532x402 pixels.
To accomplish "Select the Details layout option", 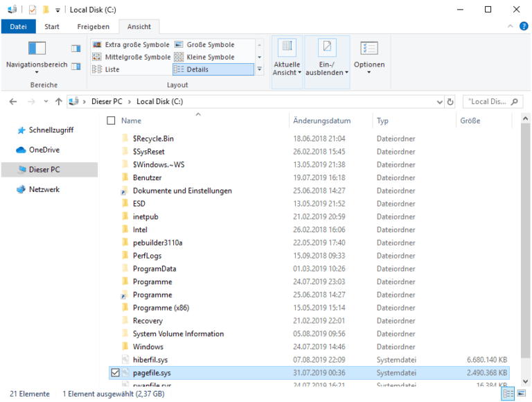I will point(213,69).
